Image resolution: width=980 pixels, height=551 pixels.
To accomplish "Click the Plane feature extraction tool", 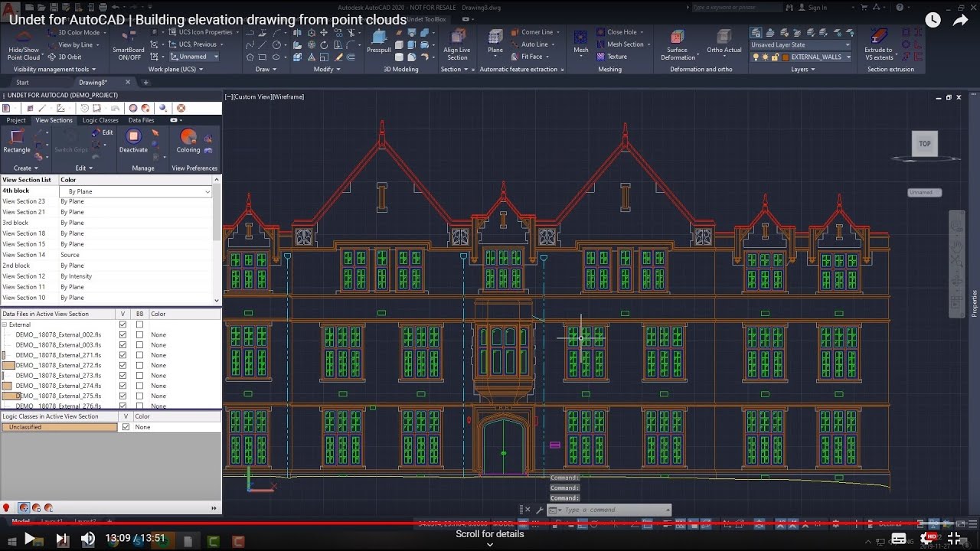I will pyautogui.click(x=495, y=43).
